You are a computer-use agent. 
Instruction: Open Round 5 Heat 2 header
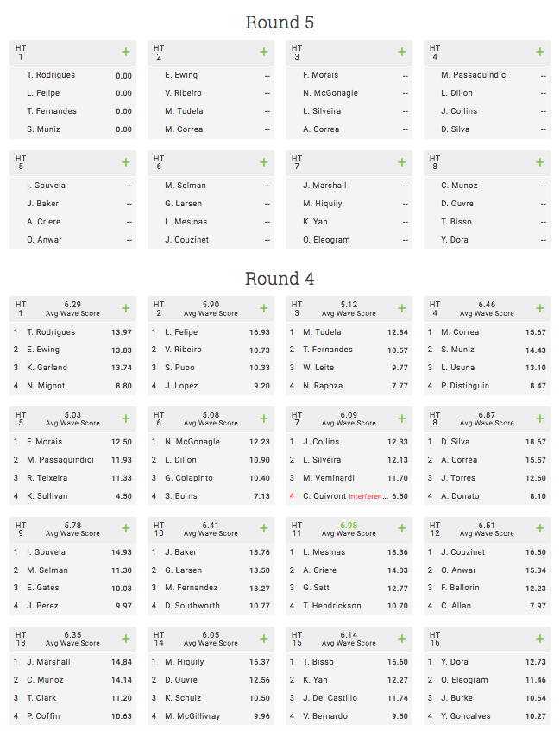pyautogui.click(x=211, y=52)
